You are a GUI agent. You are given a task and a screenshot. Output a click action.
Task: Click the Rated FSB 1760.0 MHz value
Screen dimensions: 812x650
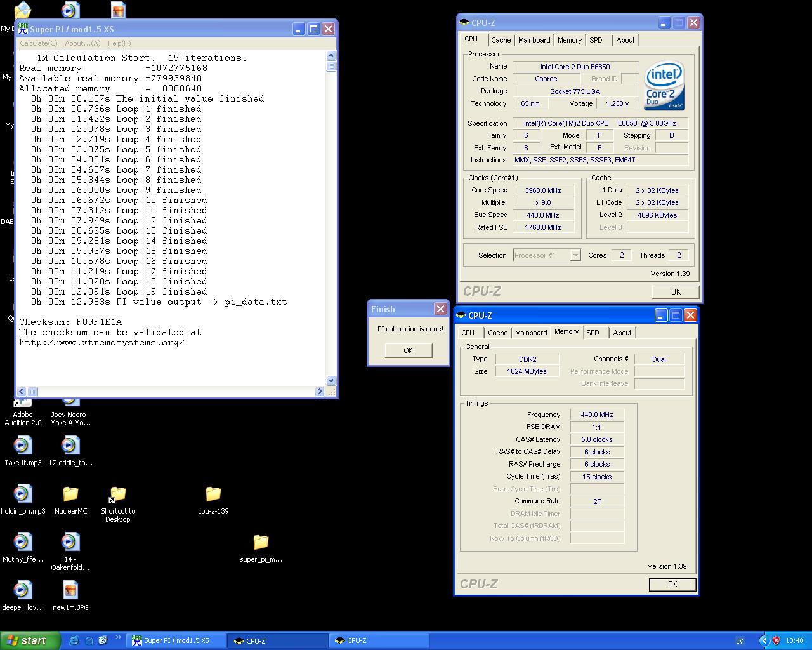pyautogui.click(x=543, y=227)
